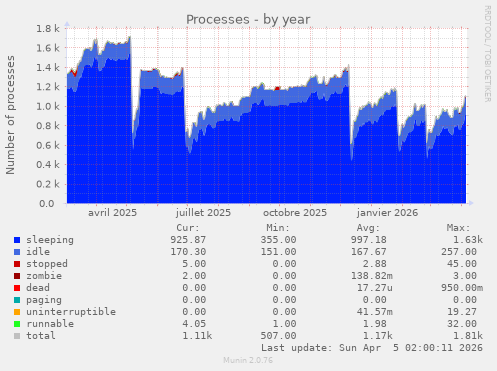Click the 'Min:' column header
Image resolution: width=497 pixels, height=371 pixels.
(278, 228)
